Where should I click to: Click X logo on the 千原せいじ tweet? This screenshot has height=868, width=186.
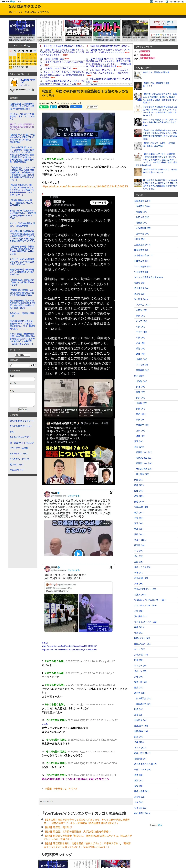click(x=111, y=493)
